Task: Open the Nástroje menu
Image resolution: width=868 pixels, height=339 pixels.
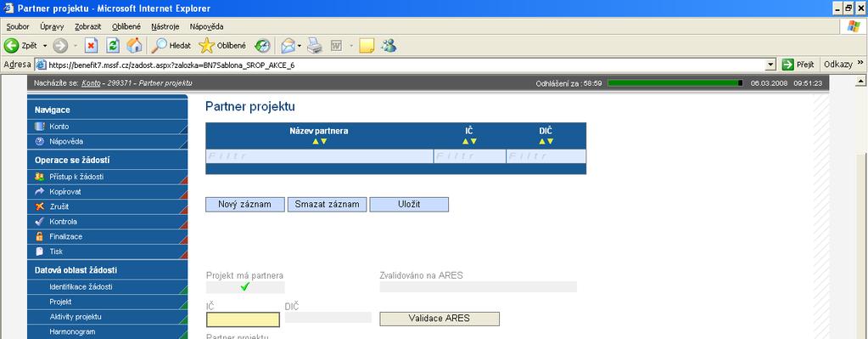Action: pyautogui.click(x=165, y=26)
